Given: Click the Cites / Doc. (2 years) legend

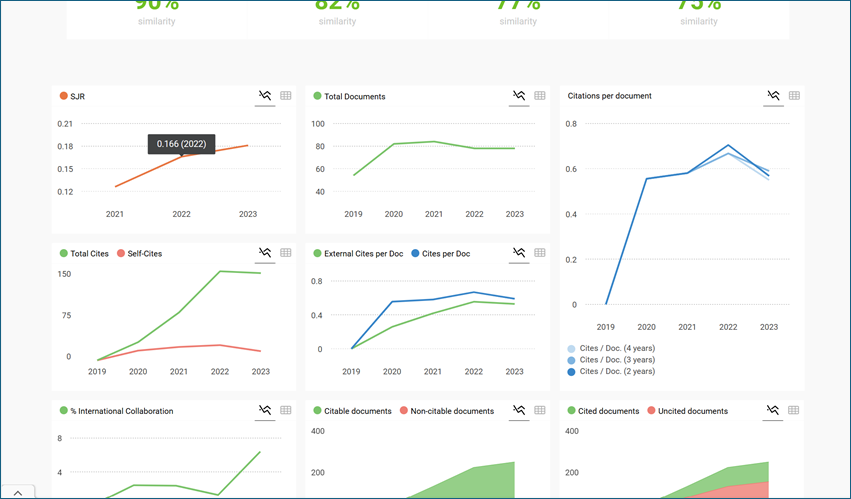Looking at the screenshot, I should (x=617, y=371).
